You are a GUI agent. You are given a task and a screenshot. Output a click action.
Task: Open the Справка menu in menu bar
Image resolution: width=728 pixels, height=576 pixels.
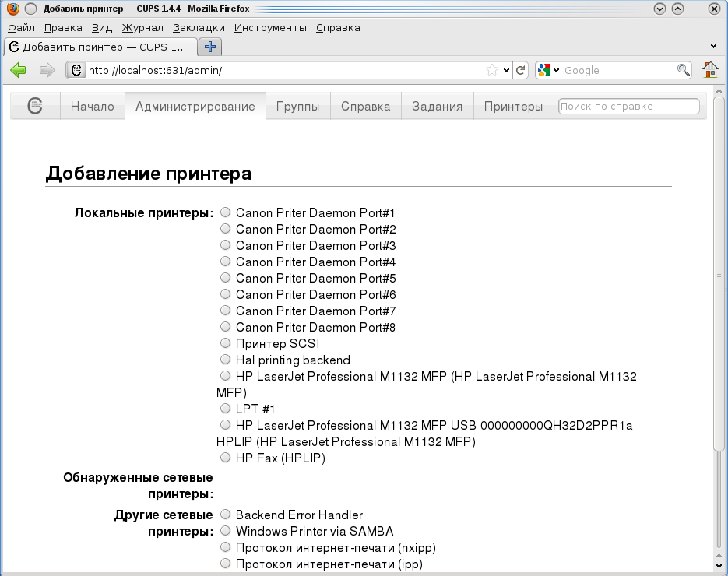point(338,28)
